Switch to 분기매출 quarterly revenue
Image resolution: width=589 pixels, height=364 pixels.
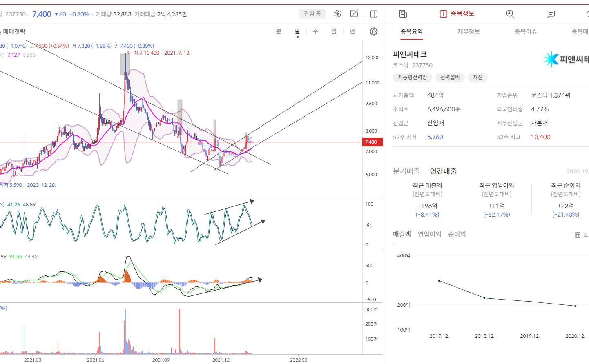click(406, 171)
